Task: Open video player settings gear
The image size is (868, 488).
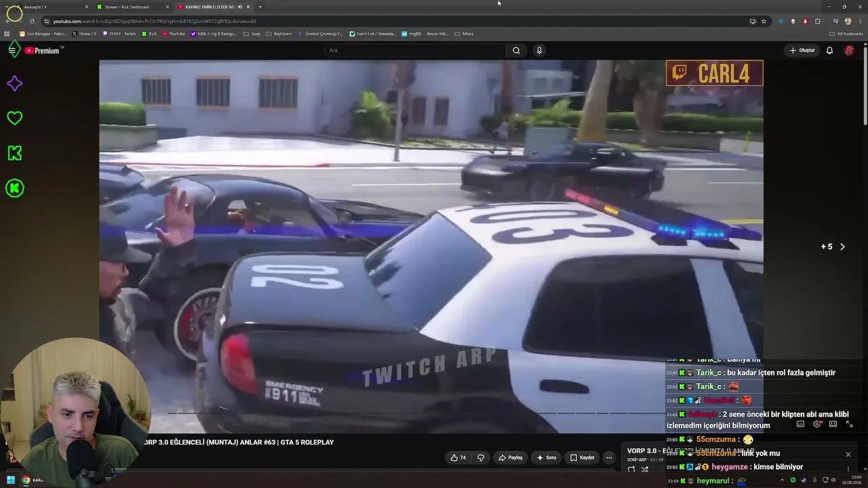Action: 816,424
